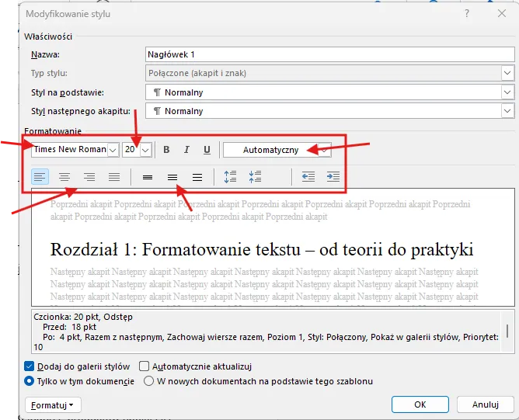
Task: Toggle Italic formatting button
Action: (x=186, y=150)
